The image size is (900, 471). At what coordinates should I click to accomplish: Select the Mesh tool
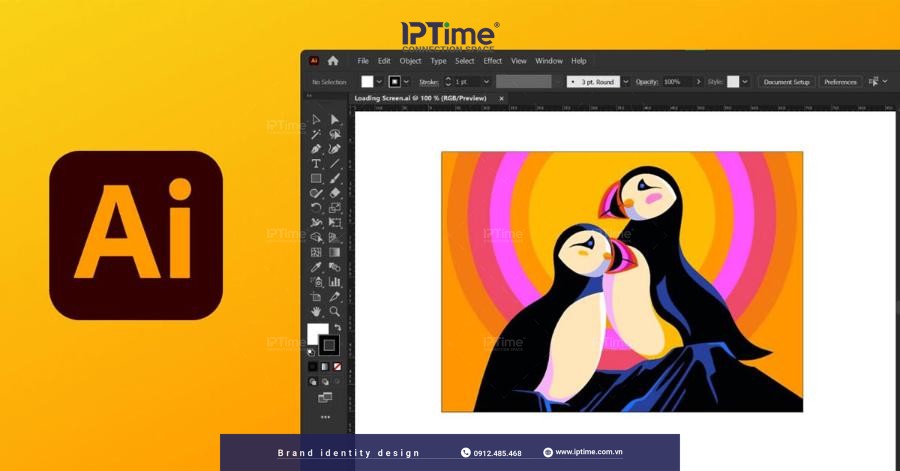(x=316, y=252)
